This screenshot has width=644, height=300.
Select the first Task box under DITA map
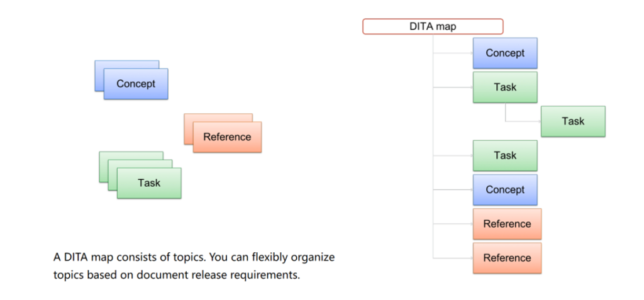[505, 87]
